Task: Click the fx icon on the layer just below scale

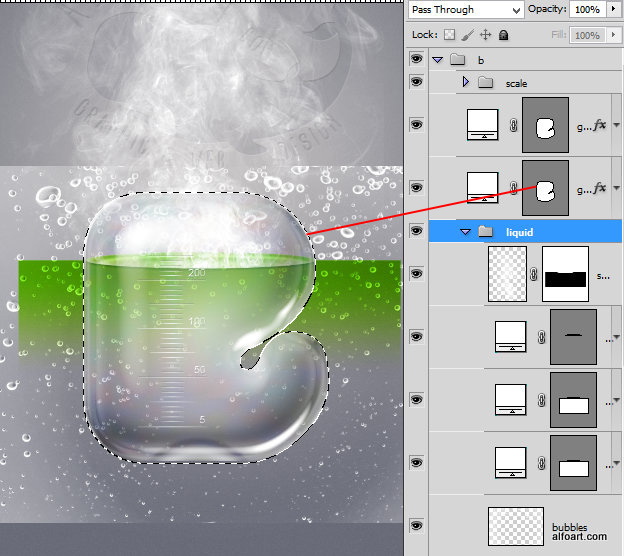Action: [x=599, y=126]
